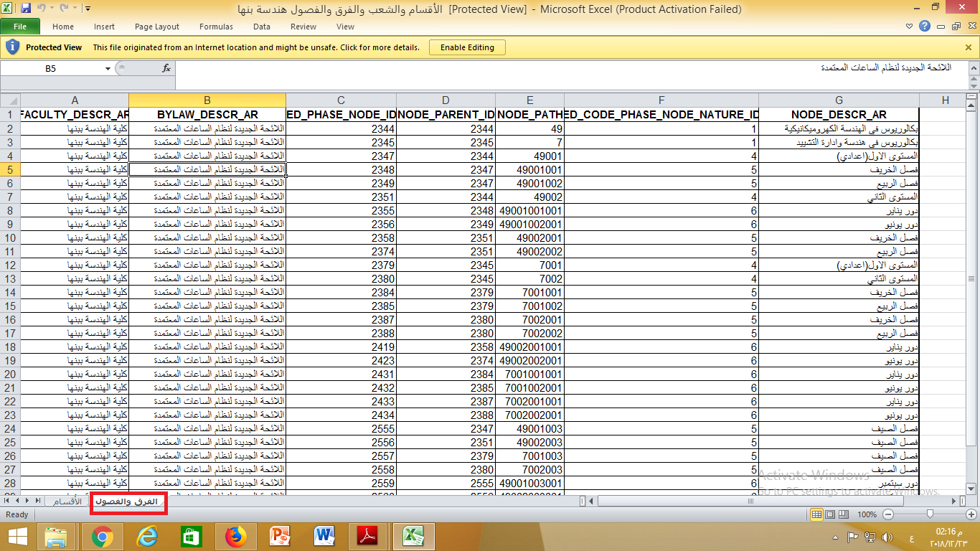Switch to Page Break Preview view

[844, 514]
